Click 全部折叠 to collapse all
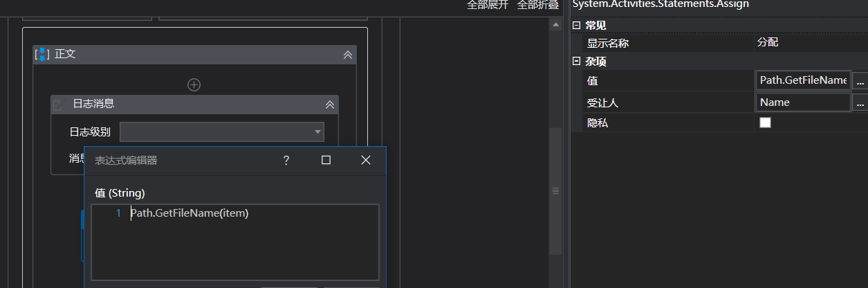 tap(538, 5)
